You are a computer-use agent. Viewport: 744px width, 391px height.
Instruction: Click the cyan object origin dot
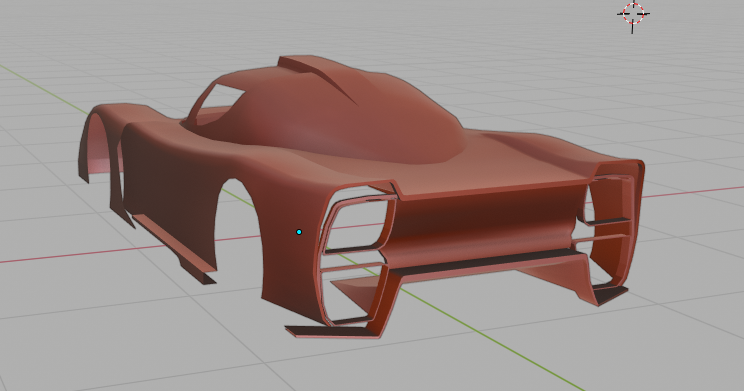click(299, 232)
